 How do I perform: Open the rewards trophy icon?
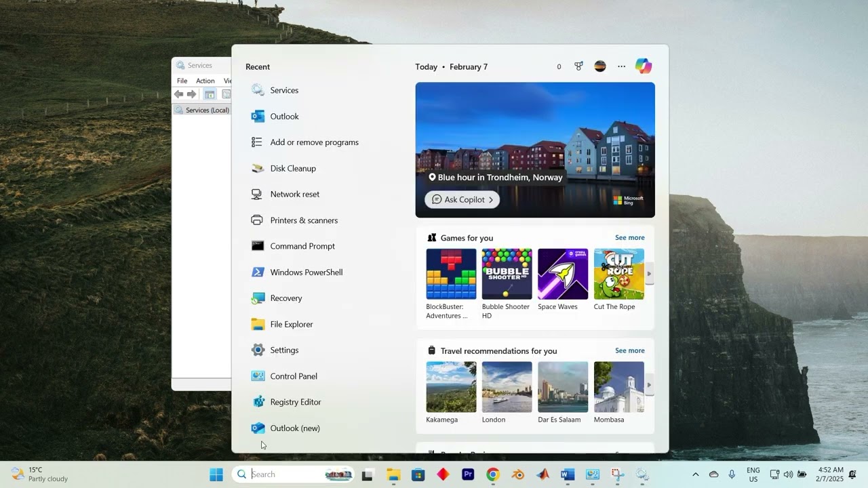click(578, 66)
